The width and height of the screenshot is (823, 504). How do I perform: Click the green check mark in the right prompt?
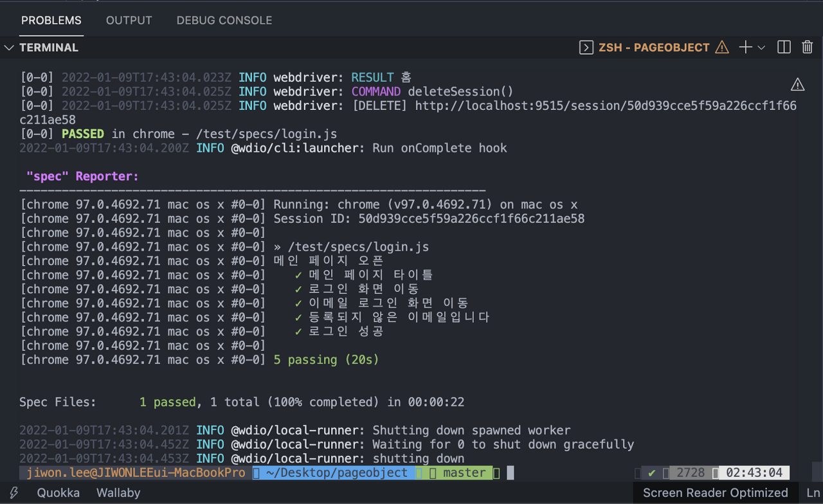click(652, 473)
